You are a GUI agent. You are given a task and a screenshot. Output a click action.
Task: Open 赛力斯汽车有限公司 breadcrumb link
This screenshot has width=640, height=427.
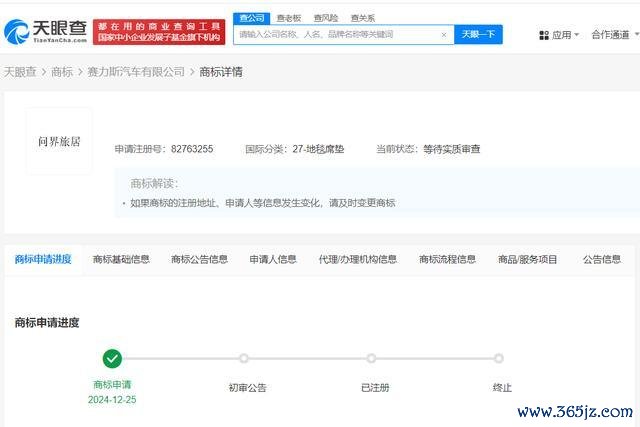coord(136,72)
